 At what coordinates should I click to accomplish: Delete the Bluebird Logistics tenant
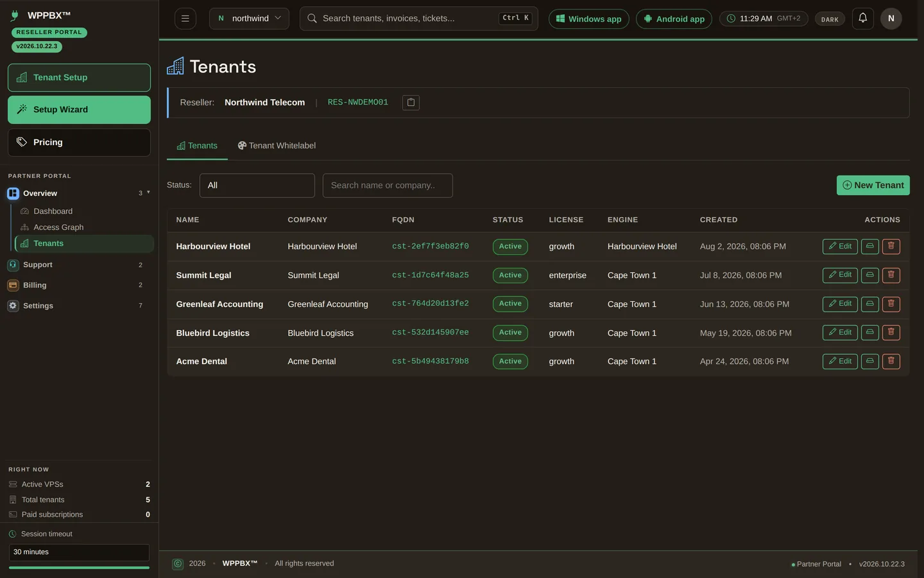891,333
